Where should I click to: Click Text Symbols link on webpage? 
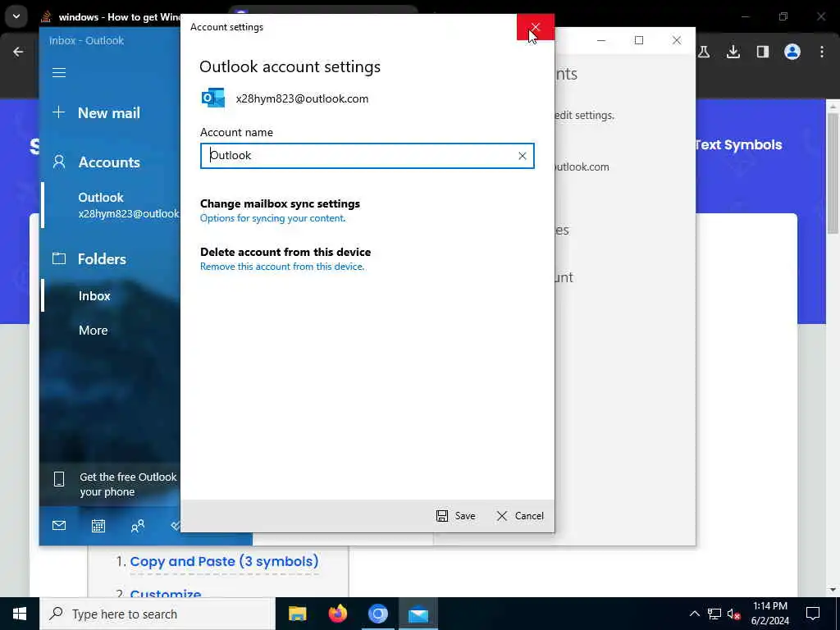(739, 144)
